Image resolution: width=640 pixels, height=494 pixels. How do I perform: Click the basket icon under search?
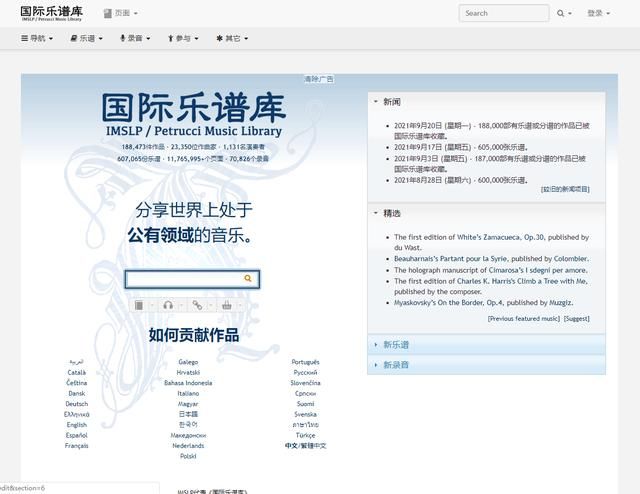227,305
